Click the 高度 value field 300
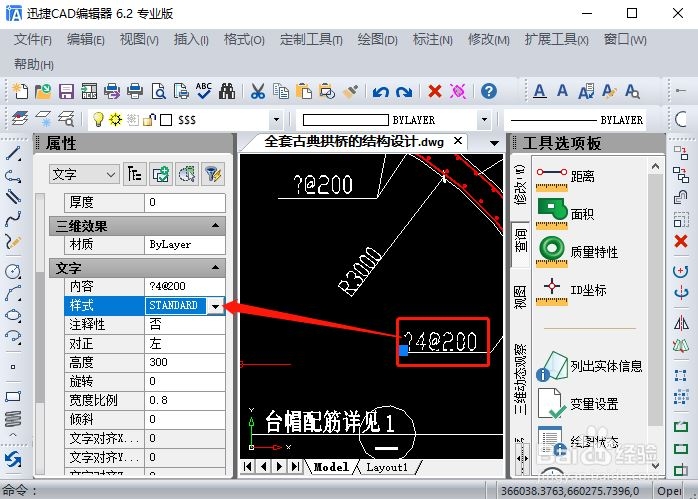This screenshot has height=499, width=698. (185, 362)
